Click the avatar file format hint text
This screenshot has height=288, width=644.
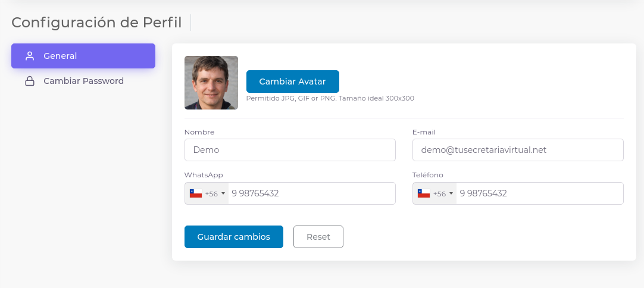coord(330,98)
